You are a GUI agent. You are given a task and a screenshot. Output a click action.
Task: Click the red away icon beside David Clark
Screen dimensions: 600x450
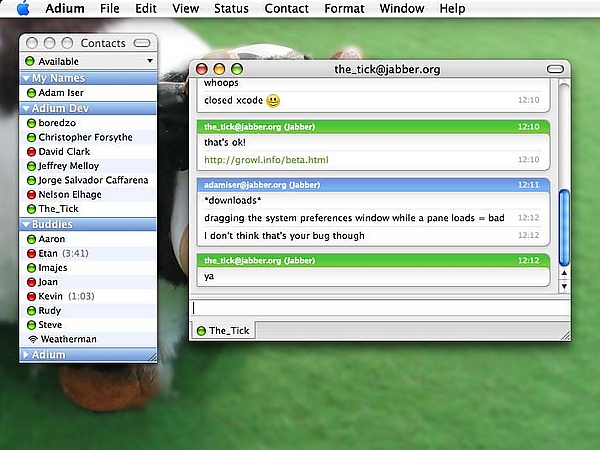(31, 152)
